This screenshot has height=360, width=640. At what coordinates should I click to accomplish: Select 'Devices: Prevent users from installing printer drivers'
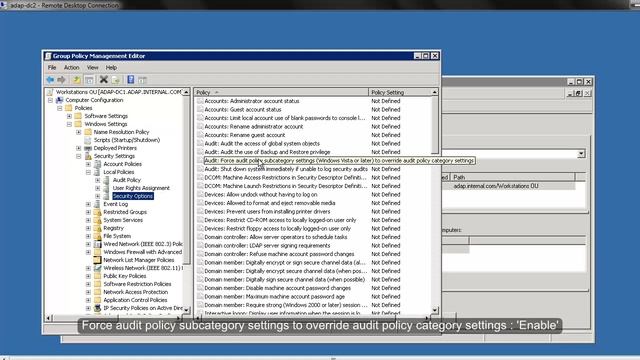pyautogui.click(x=267, y=211)
